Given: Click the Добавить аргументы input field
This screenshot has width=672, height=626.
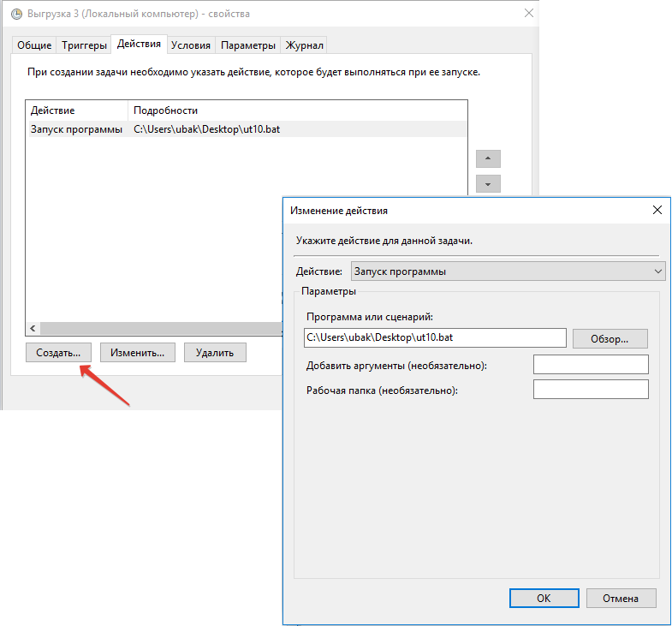Looking at the screenshot, I should click(x=591, y=365).
